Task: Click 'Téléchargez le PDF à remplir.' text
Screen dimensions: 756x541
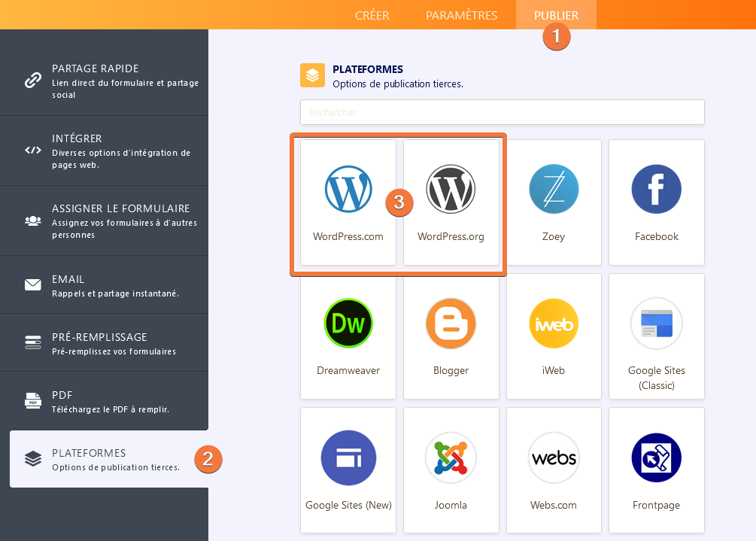Action: click(111, 409)
